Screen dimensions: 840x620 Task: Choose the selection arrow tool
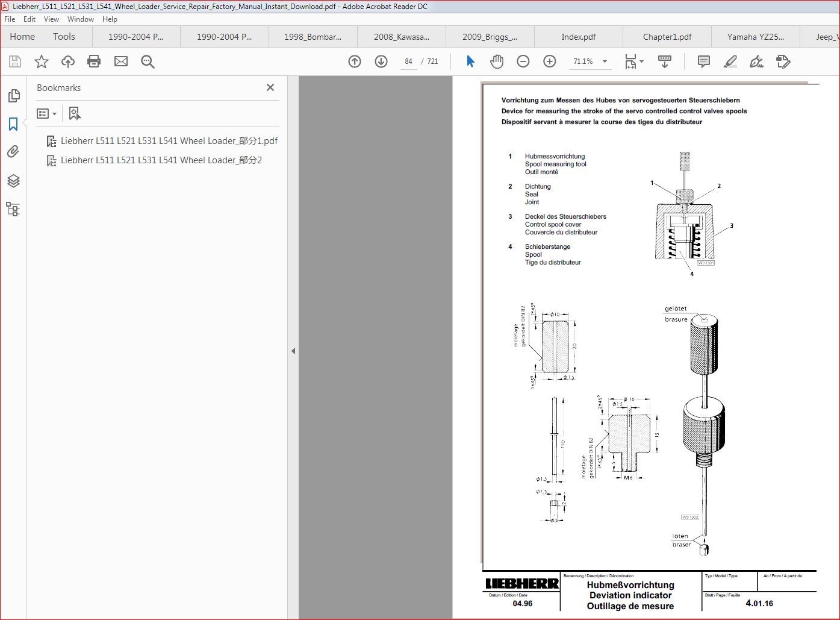click(470, 61)
